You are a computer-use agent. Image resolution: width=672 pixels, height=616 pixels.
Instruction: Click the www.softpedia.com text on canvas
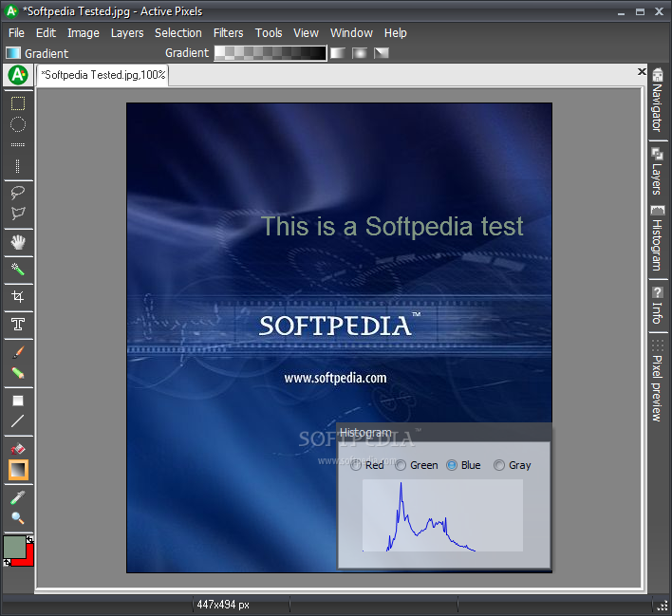coord(335,378)
